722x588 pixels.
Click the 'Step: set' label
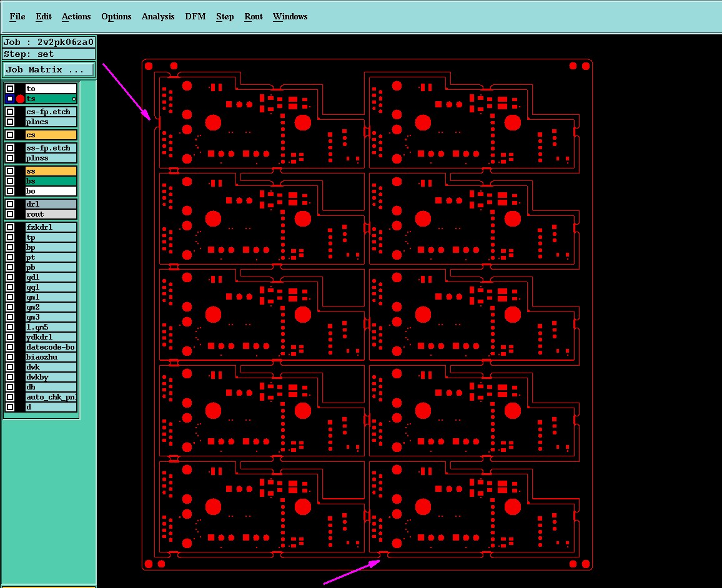tap(48, 54)
